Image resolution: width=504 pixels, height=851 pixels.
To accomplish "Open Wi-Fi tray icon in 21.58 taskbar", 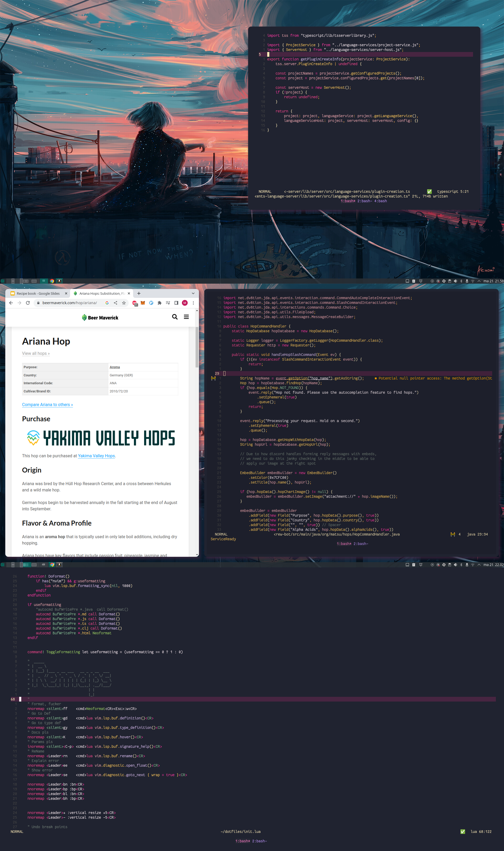I will 472,281.
